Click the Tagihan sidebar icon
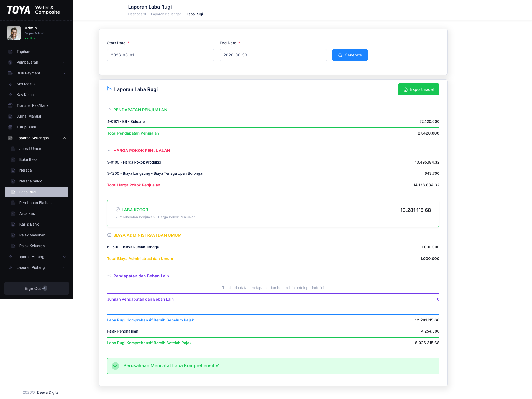This screenshot has width=532, height=399. 10,52
